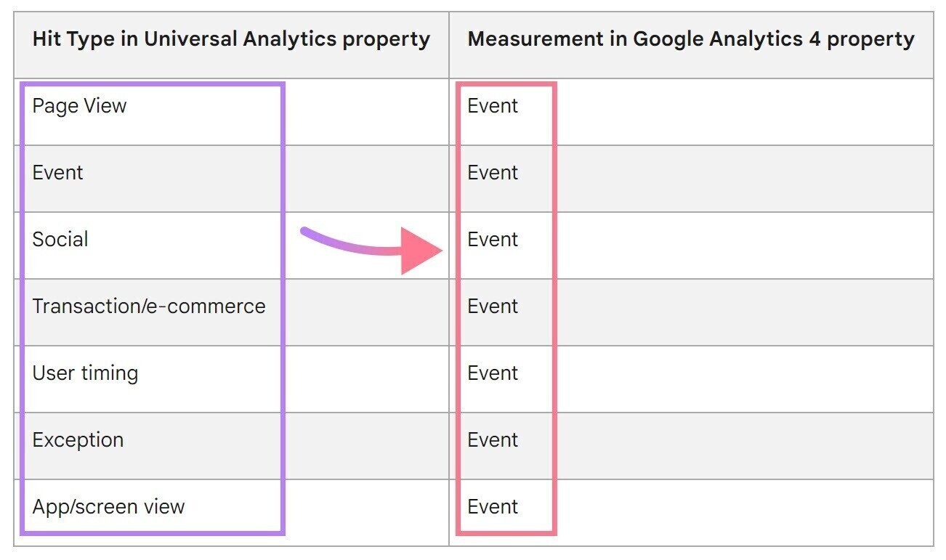
Task: Click the pink arrowhead pointing right
Action: coord(419,251)
